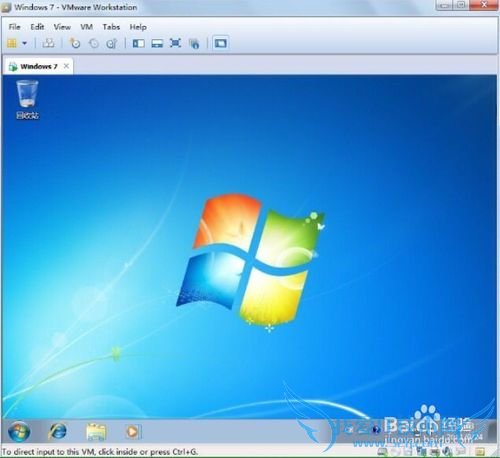
Task: Toggle the thumbnail bar view icon
Action: (157, 43)
